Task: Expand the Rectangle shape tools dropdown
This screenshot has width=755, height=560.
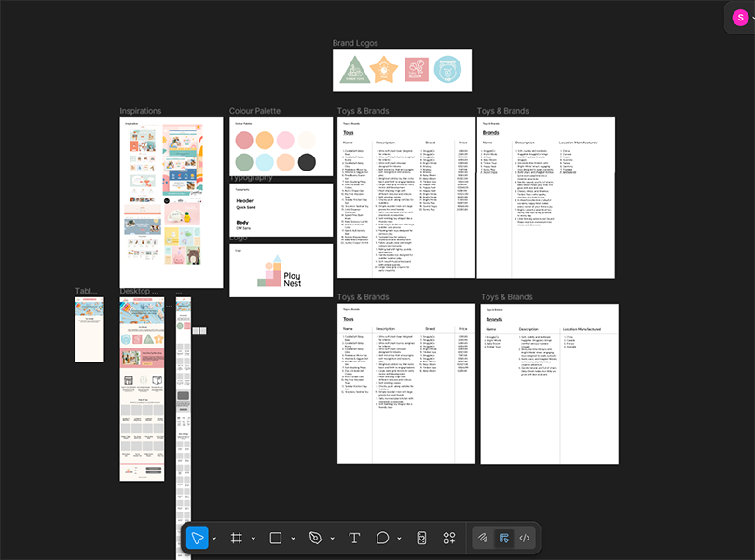Action: point(293,539)
